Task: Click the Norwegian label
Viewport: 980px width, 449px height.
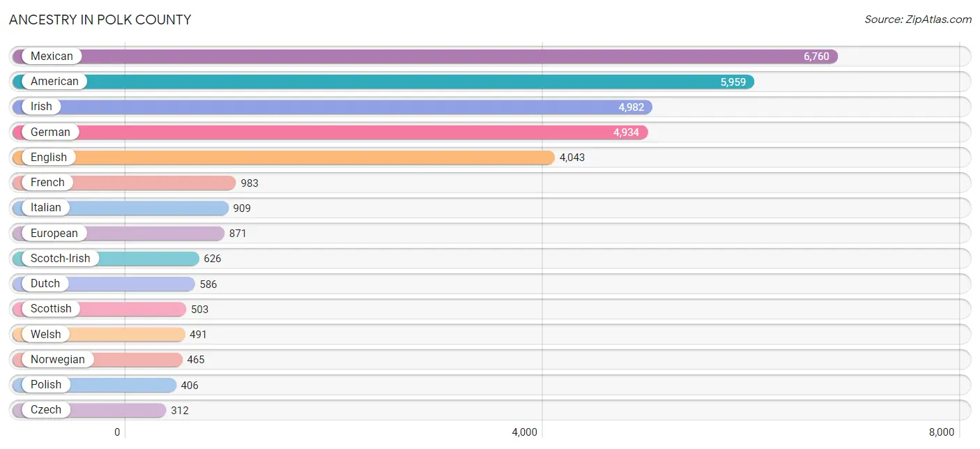Action: pos(57,360)
